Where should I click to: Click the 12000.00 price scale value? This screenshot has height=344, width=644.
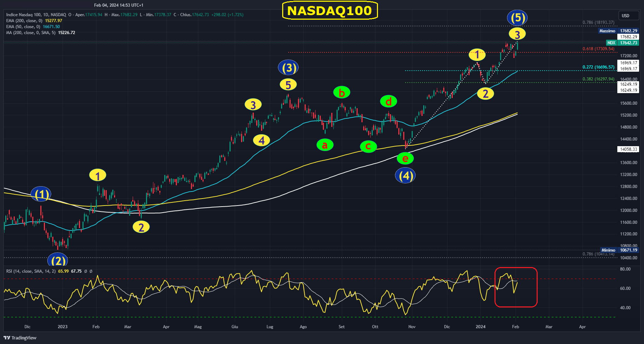[x=629, y=210]
